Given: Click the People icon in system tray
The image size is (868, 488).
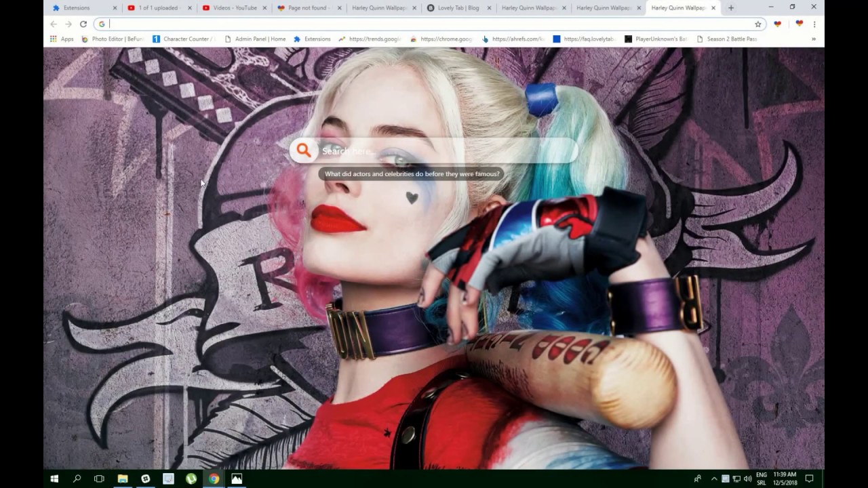Looking at the screenshot, I should (698, 479).
